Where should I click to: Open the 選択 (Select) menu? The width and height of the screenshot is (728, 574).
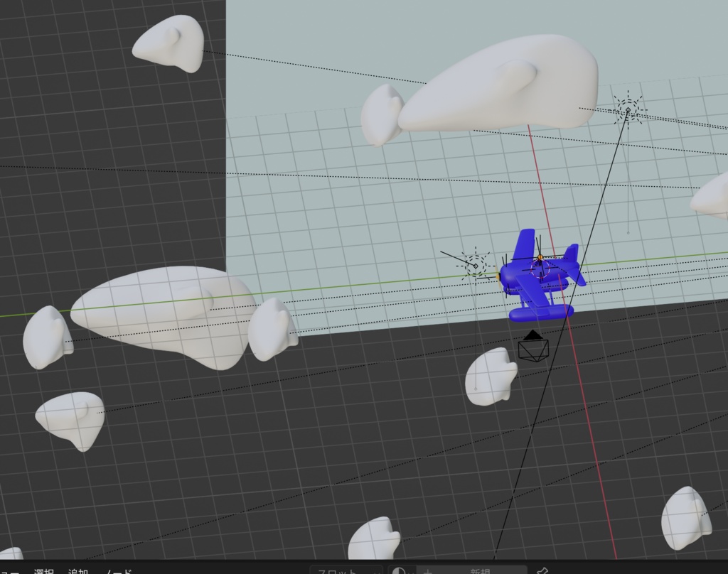click(x=43, y=570)
